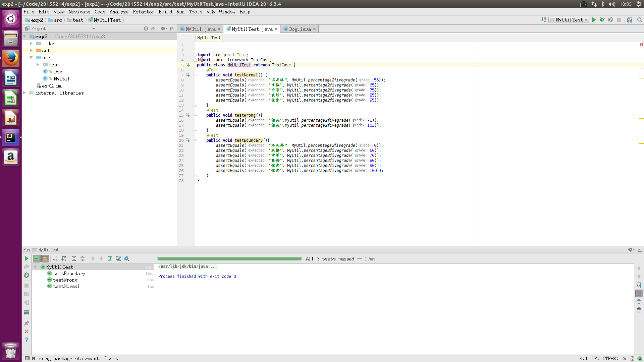644x362 pixels.
Task: Collapse the exp2 project root node
Action: [x=24, y=37]
